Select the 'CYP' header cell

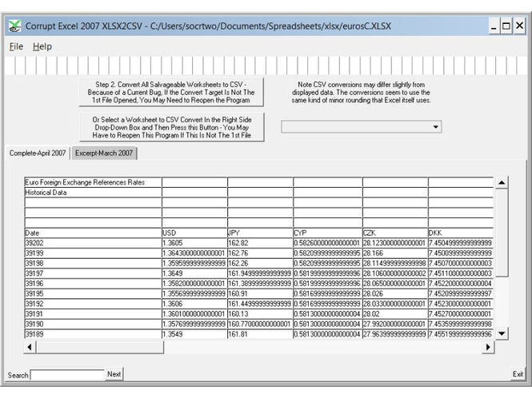click(328, 233)
